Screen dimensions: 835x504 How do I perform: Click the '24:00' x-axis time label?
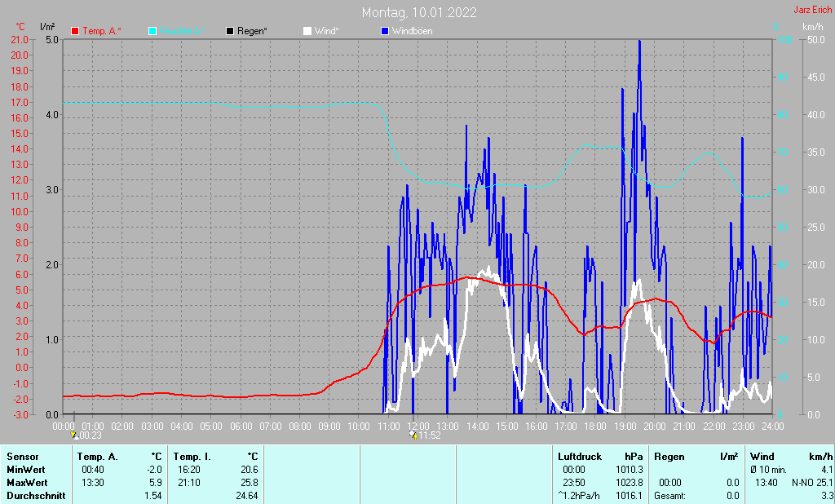pos(772,427)
